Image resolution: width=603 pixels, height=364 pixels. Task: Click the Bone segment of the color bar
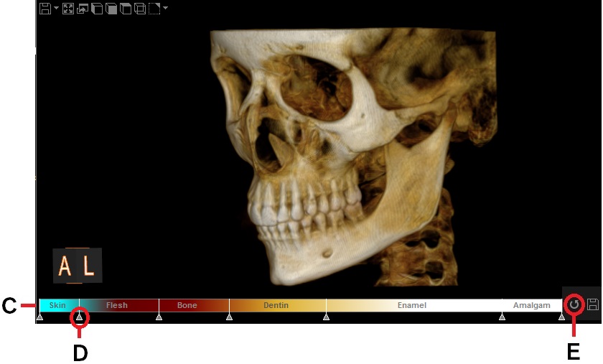pyautogui.click(x=194, y=305)
